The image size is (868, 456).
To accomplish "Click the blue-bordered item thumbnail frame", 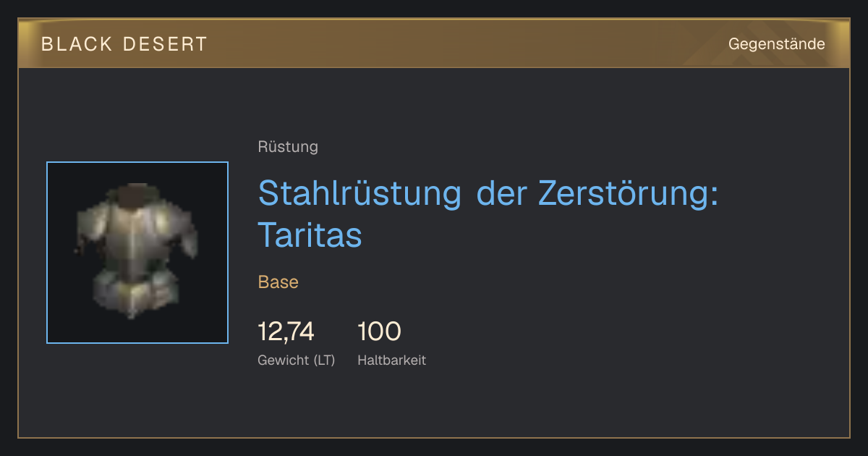I will [137, 253].
